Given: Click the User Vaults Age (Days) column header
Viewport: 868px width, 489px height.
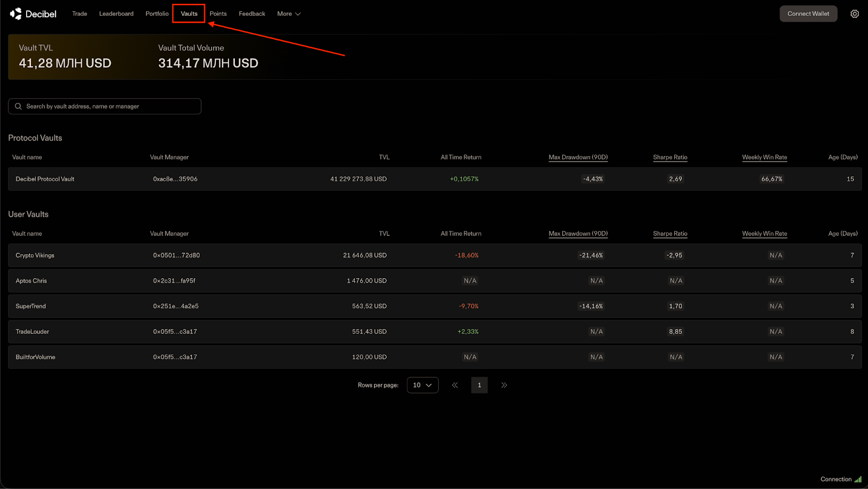Looking at the screenshot, I should (843, 234).
